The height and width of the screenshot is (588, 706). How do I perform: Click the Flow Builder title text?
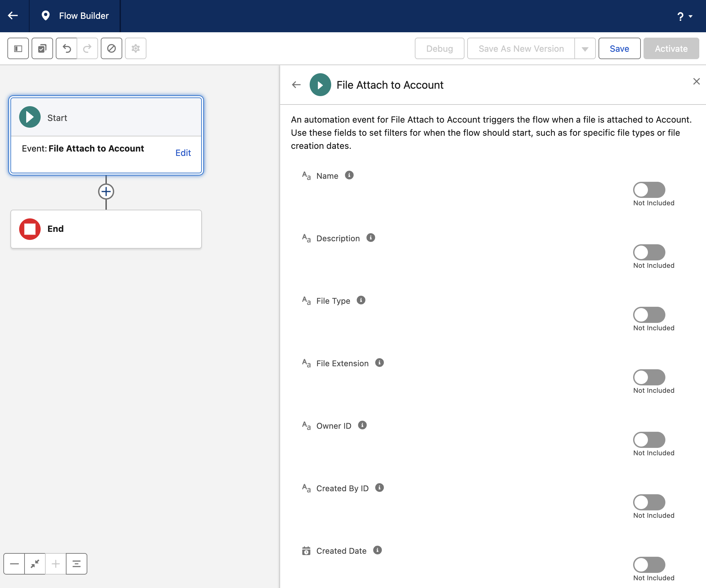[84, 16]
